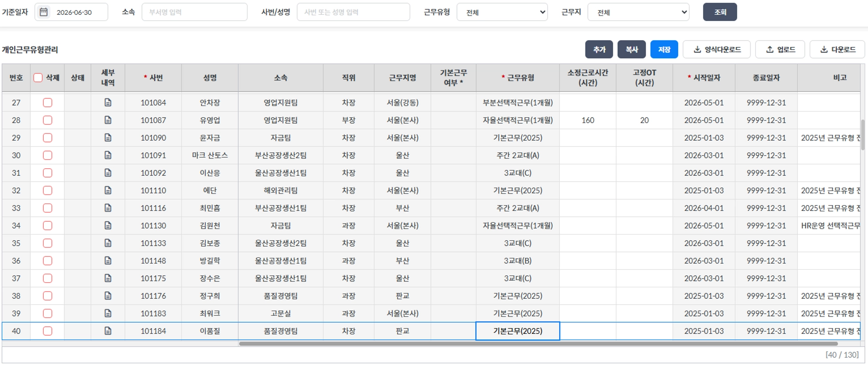Expand the 근무유형 filter dropdown

click(x=502, y=12)
